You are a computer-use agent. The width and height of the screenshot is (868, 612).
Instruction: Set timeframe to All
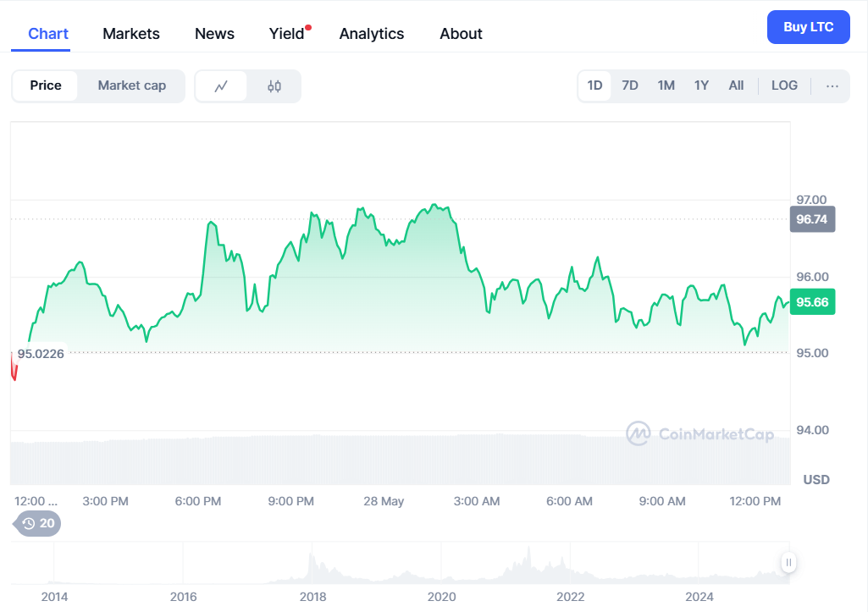[736, 85]
